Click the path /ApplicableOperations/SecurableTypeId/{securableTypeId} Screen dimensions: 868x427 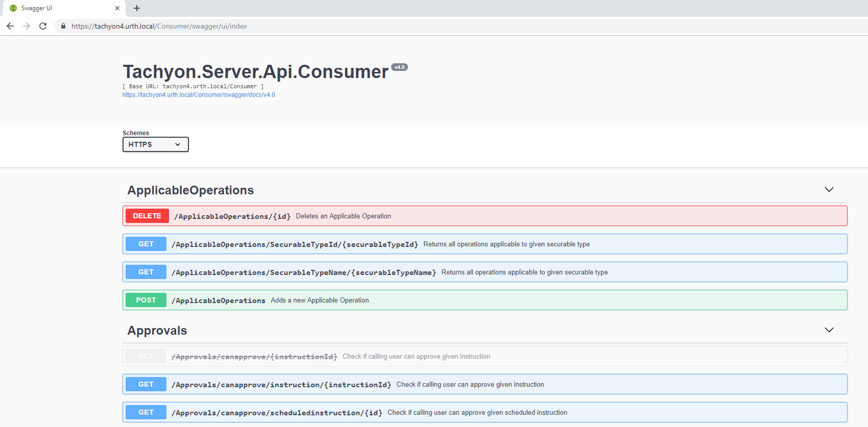[295, 244]
